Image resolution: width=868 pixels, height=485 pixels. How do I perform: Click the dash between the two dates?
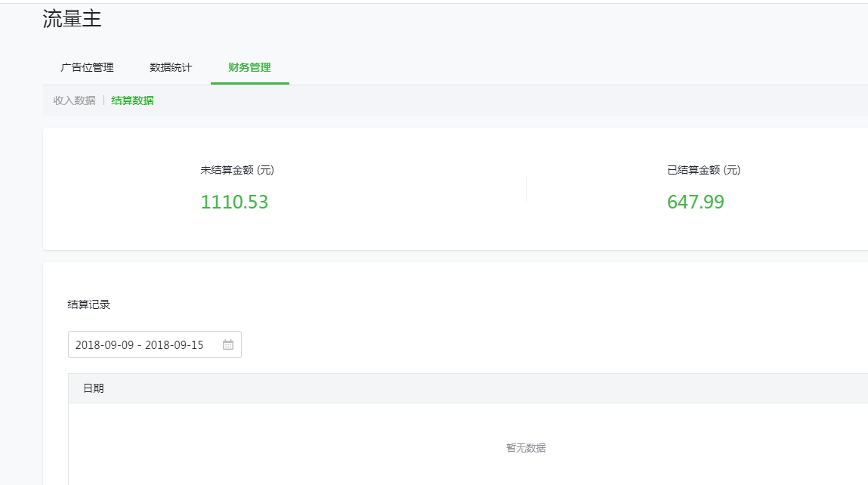tap(139, 345)
